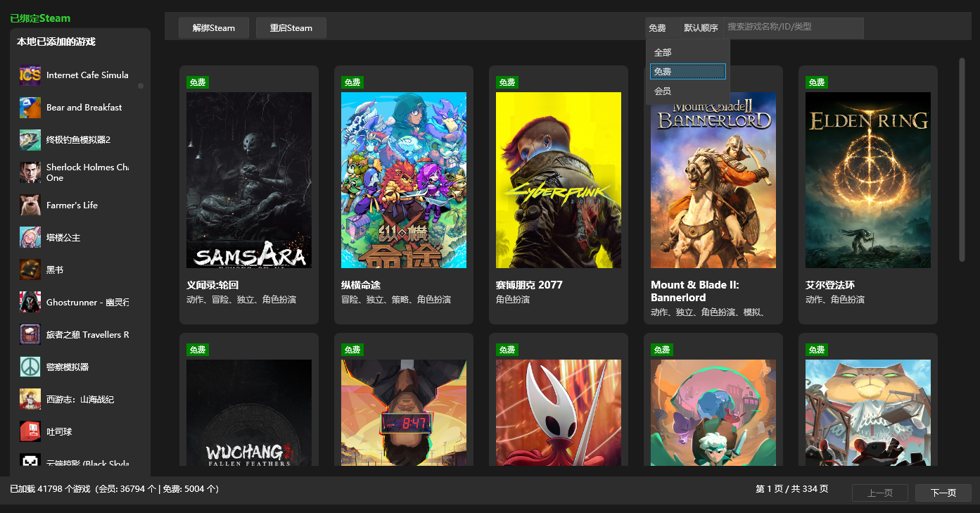Choose 会员 in the filter menu
Image resolution: width=980 pixels, height=513 pixels.
[687, 91]
